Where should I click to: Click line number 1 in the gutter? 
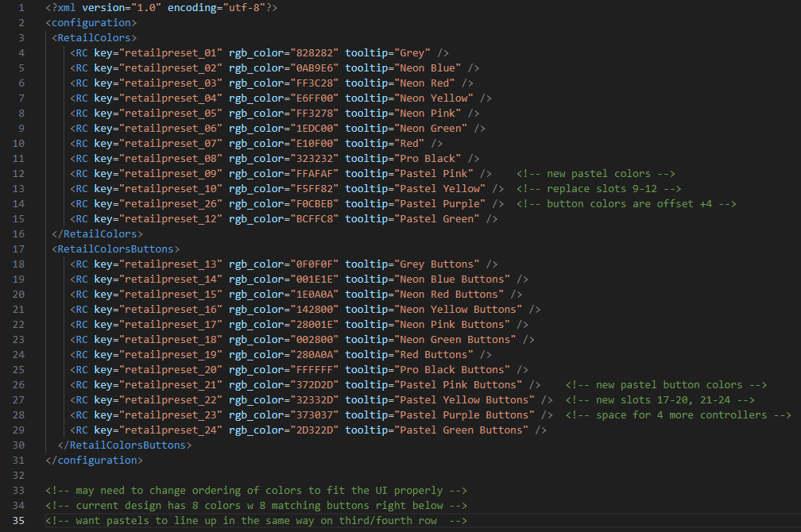21,8
